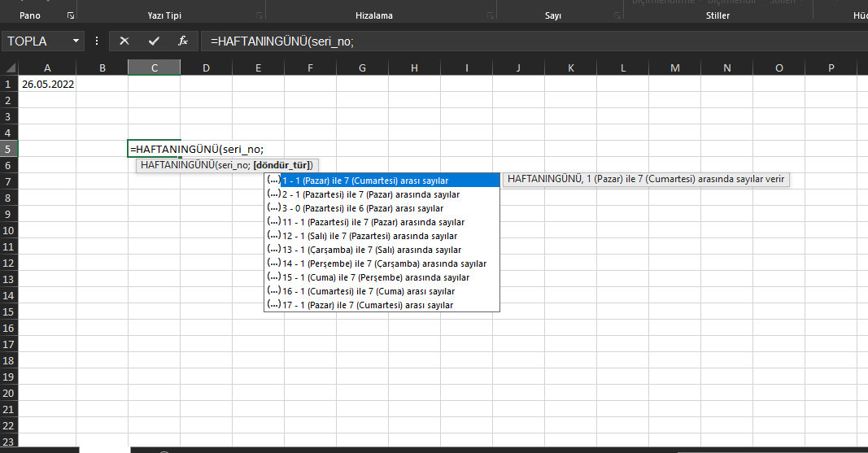868x453 pixels.
Task: Click the select-all corner triangle
Action: point(10,68)
